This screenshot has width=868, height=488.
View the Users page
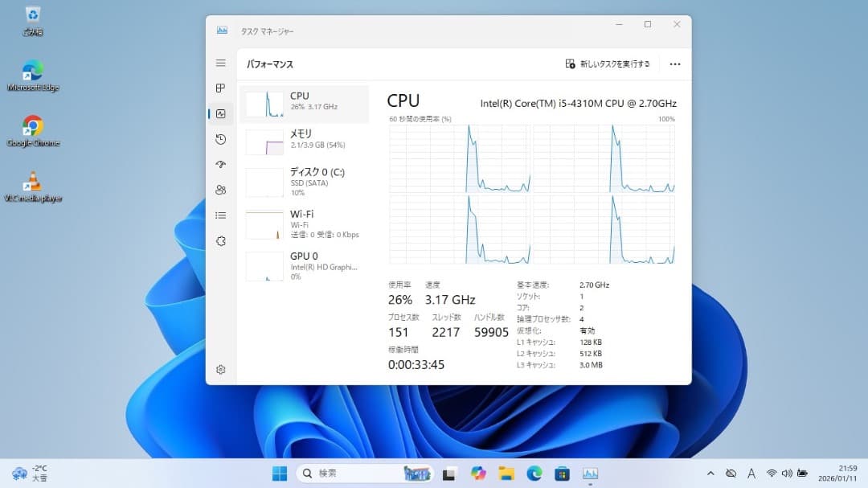click(x=221, y=190)
